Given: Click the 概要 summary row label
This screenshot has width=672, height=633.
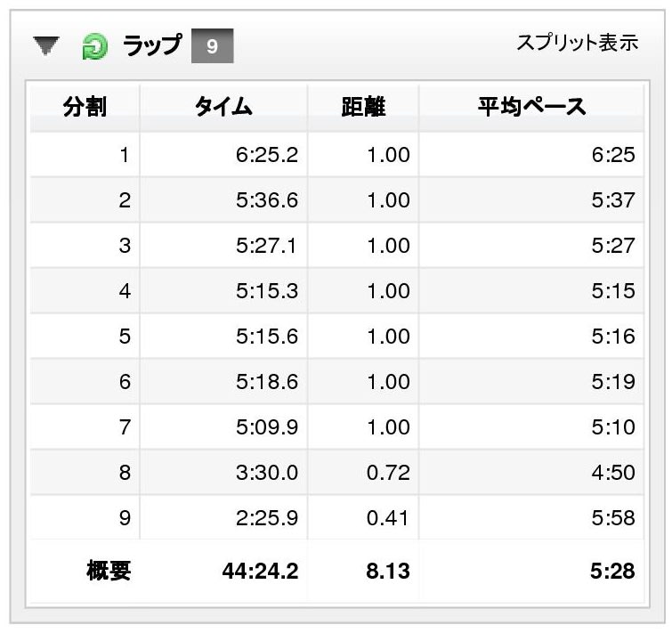Looking at the screenshot, I should click(109, 571).
